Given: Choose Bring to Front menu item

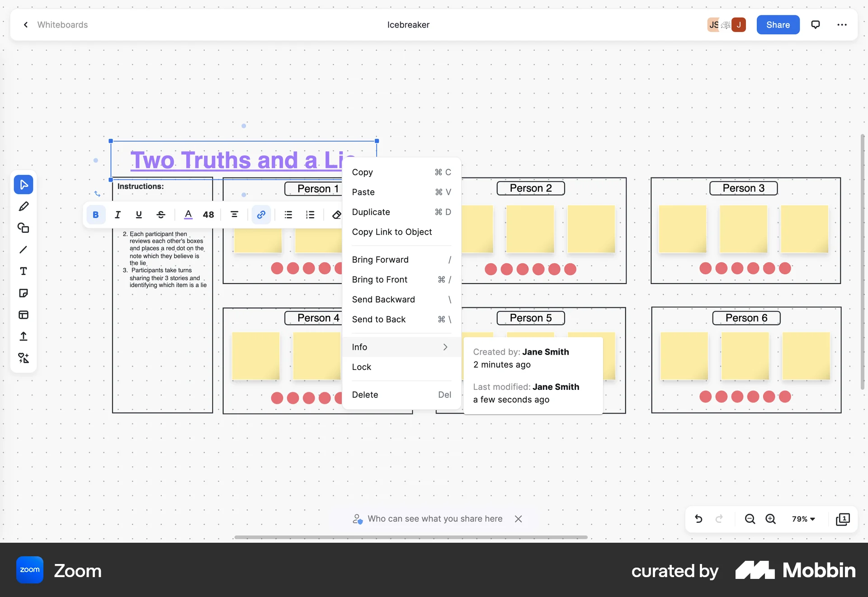Looking at the screenshot, I should [x=380, y=280].
